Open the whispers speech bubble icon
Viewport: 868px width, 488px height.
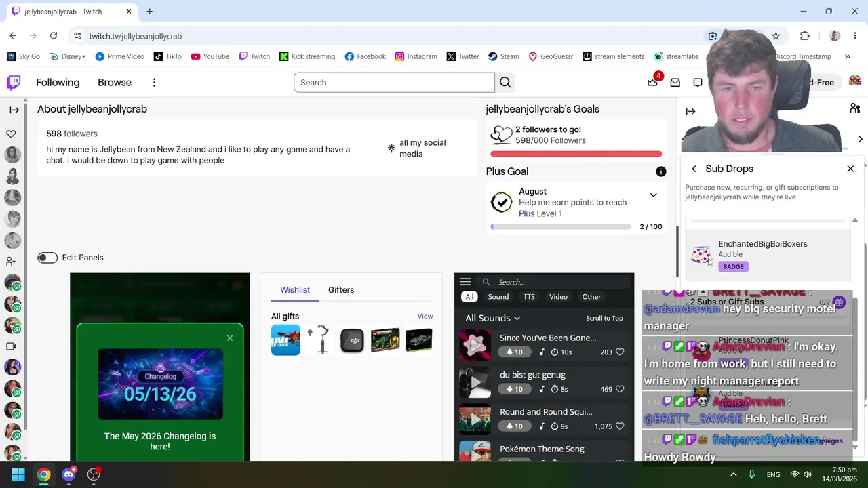click(698, 83)
